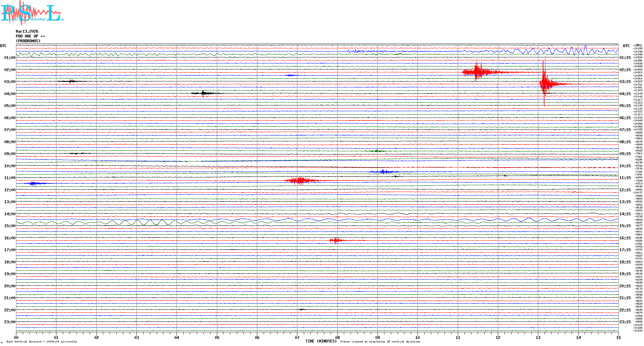Click the PSL Seismology Lab logo
This screenshot has width=644, height=346.
coord(32,13)
